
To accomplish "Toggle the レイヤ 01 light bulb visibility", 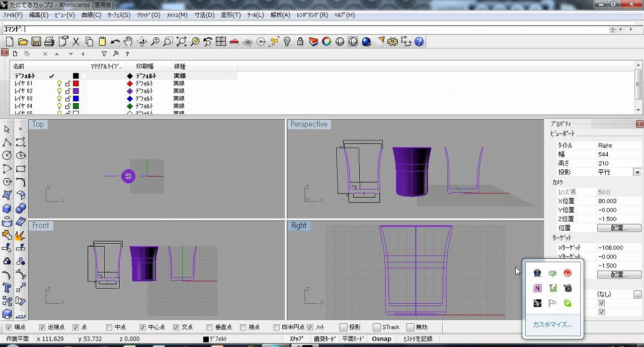I will [x=59, y=84].
